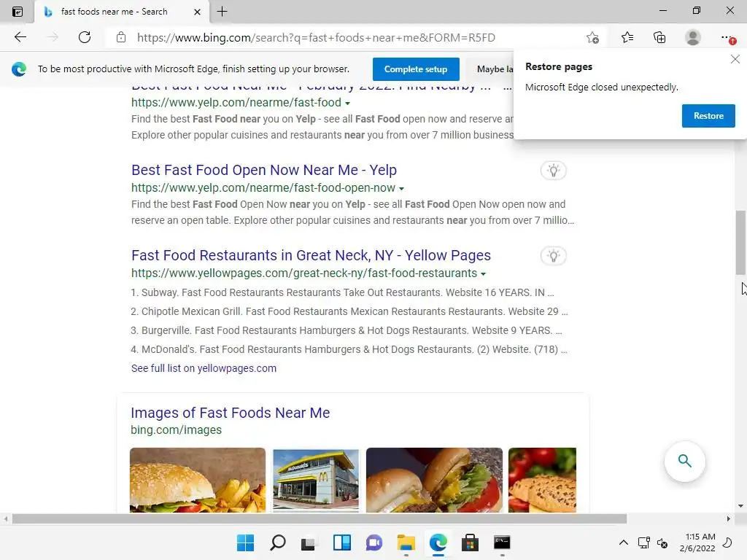The width and height of the screenshot is (747, 560).
Task: Click Restore to reopen closed pages
Action: (708, 116)
